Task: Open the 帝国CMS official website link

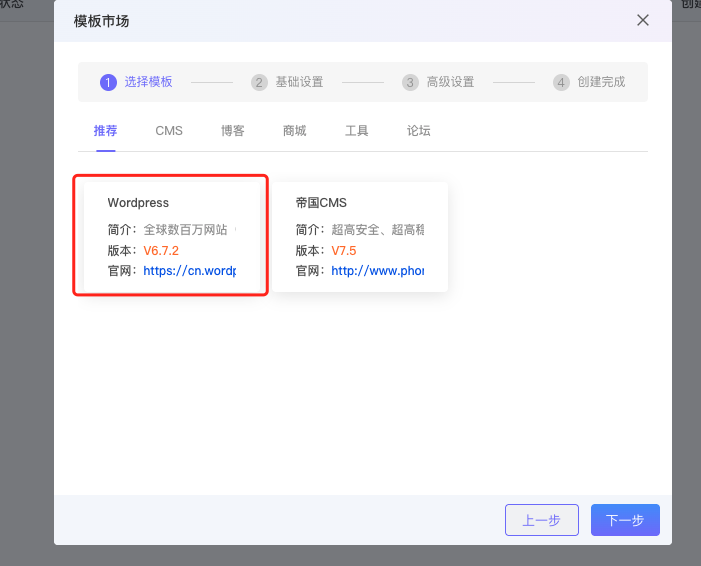Action: coord(377,271)
